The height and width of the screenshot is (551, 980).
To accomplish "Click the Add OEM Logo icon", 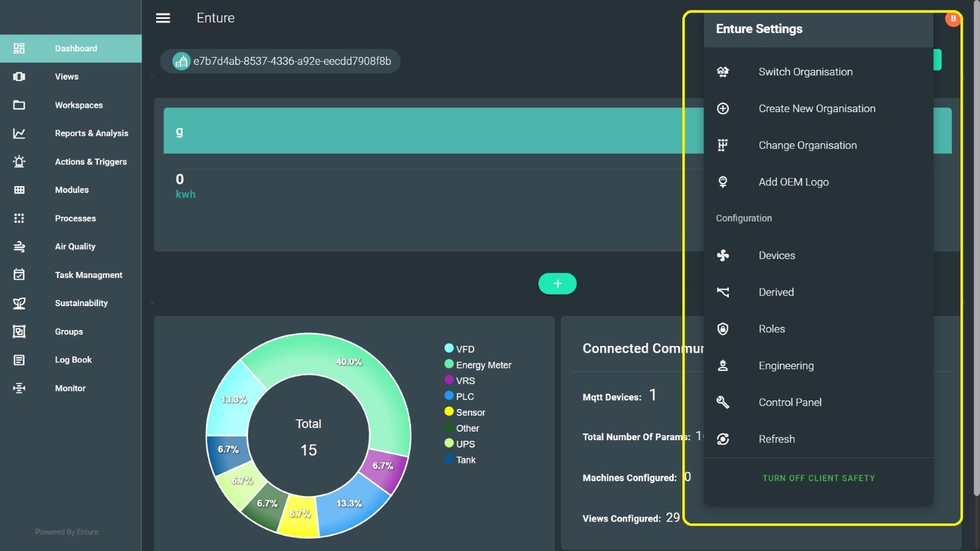I will (723, 182).
